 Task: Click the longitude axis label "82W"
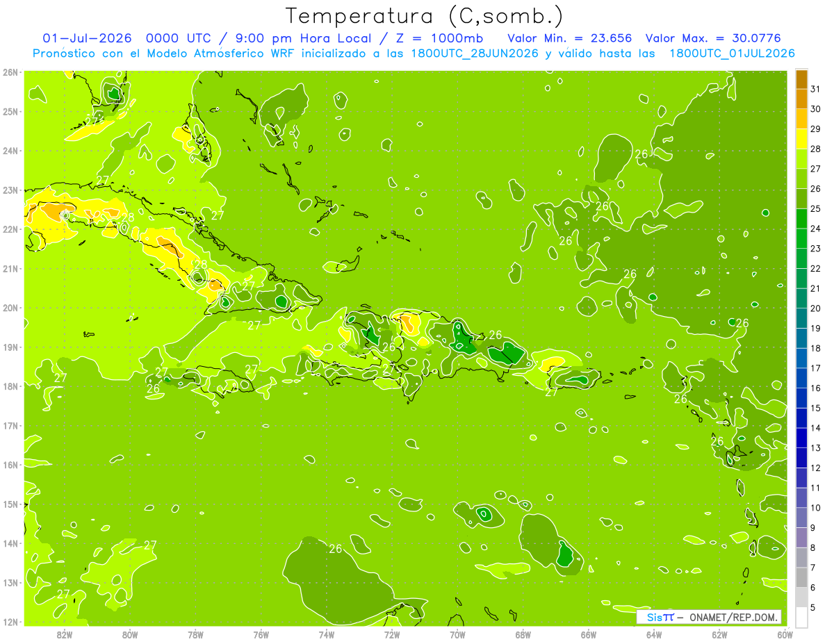coord(65,634)
